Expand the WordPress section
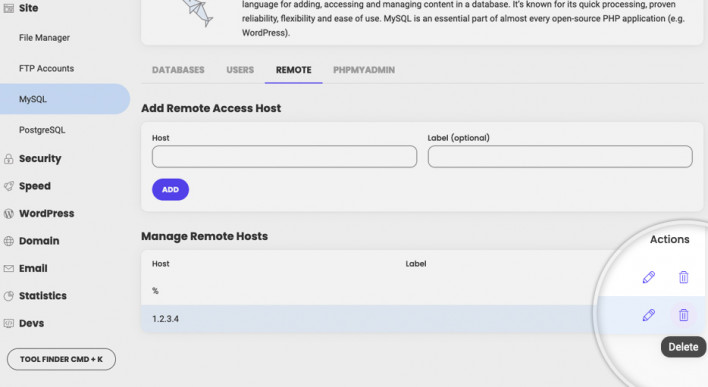The height and width of the screenshot is (387, 708). tap(47, 214)
